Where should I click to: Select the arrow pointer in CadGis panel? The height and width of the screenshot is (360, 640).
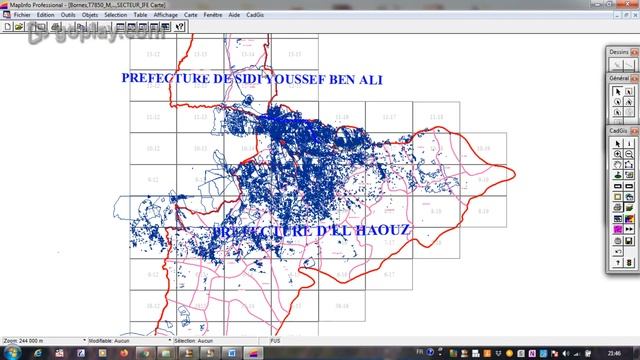pos(618,144)
